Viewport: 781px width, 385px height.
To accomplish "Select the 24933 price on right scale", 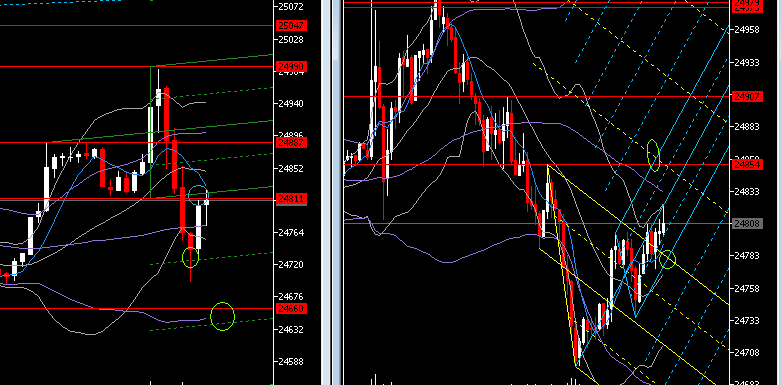I will 747,63.
